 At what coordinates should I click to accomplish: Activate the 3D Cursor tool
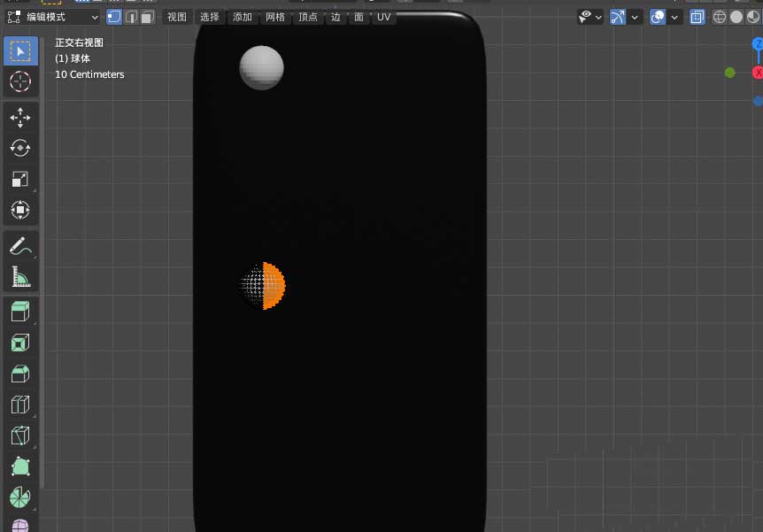[x=20, y=81]
